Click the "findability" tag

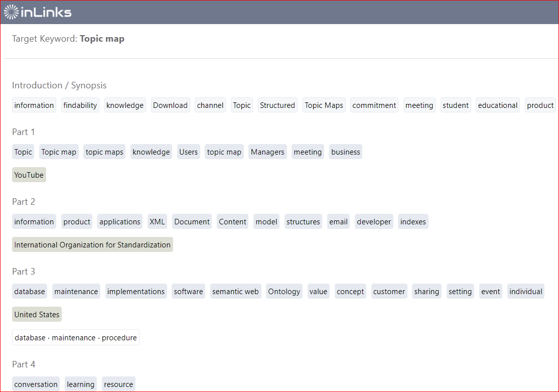click(80, 105)
